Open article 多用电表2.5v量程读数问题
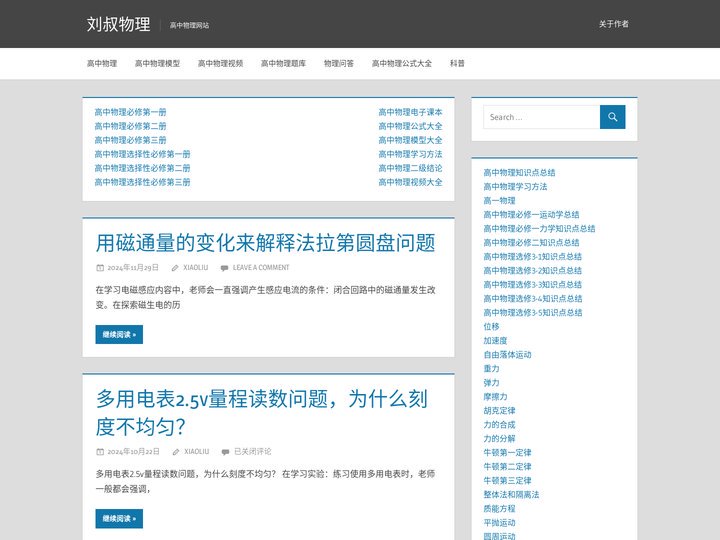Image resolution: width=720 pixels, height=540 pixels. (262, 412)
